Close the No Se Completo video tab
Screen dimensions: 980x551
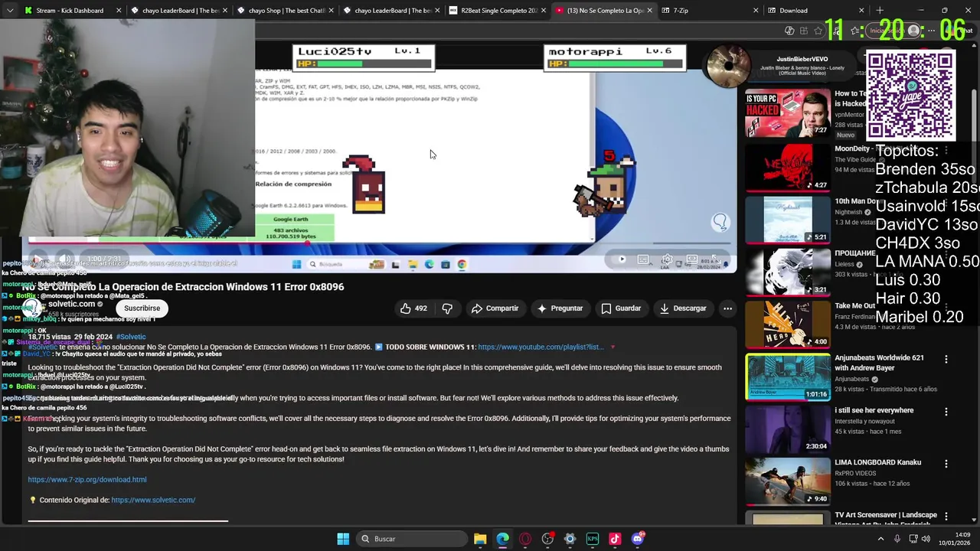(x=649, y=11)
